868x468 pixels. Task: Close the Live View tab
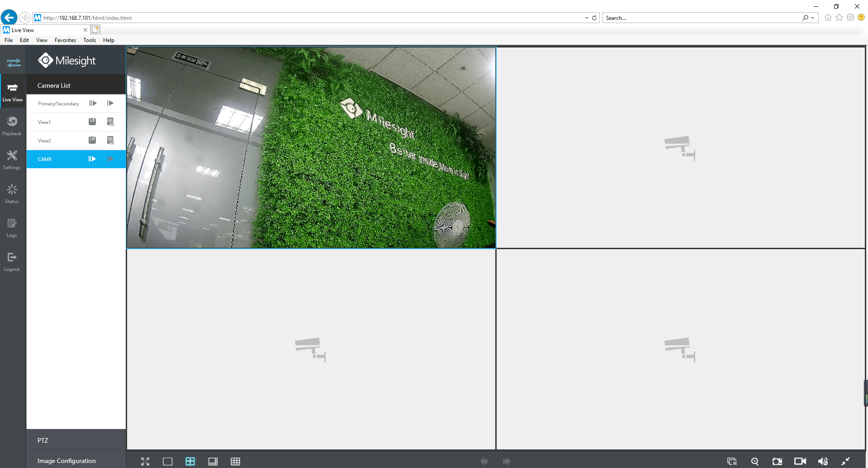pyautogui.click(x=85, y=30)
